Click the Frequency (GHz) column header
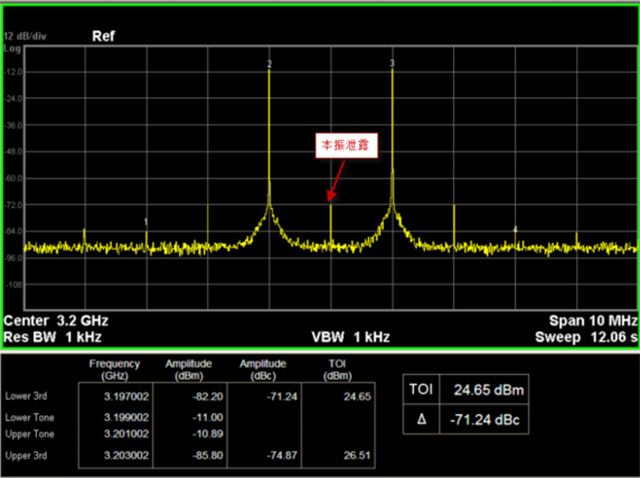This screenshot has height=478, width=640. pyautogui.click(x=115, y=370)
